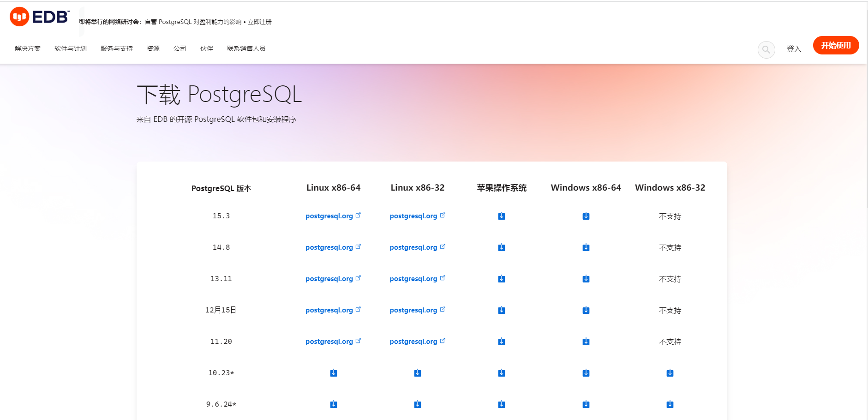The image size is (868, 420).
Task: Download PostgreSQL 14.8 for macOS
Action: tap(502, 247)
